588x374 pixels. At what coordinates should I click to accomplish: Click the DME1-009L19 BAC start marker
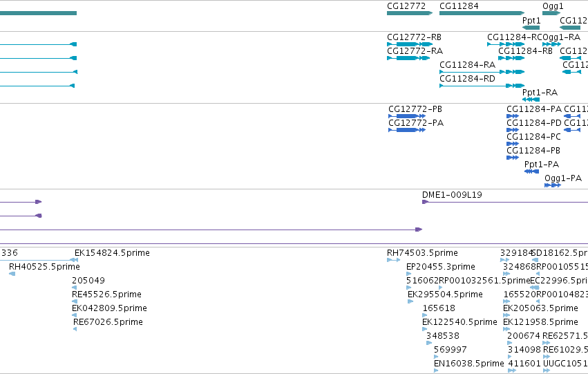click(425, 202)
